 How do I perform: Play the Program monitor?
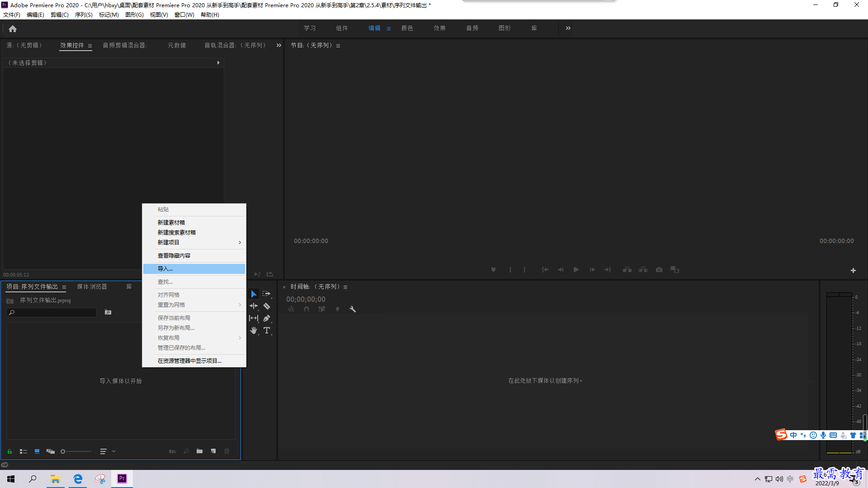pyautogui.click(x=576, y=270)
